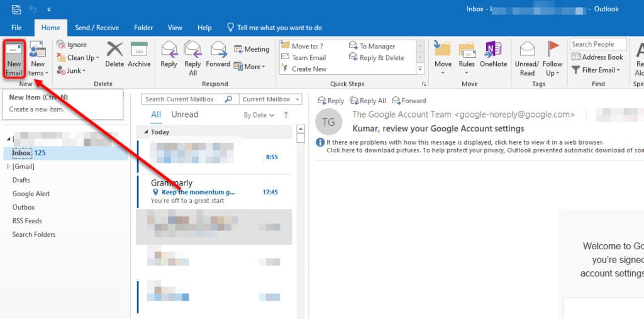Collapse the account folder tree
Viewport: 644px width, 319px height.
pos(9,139)
